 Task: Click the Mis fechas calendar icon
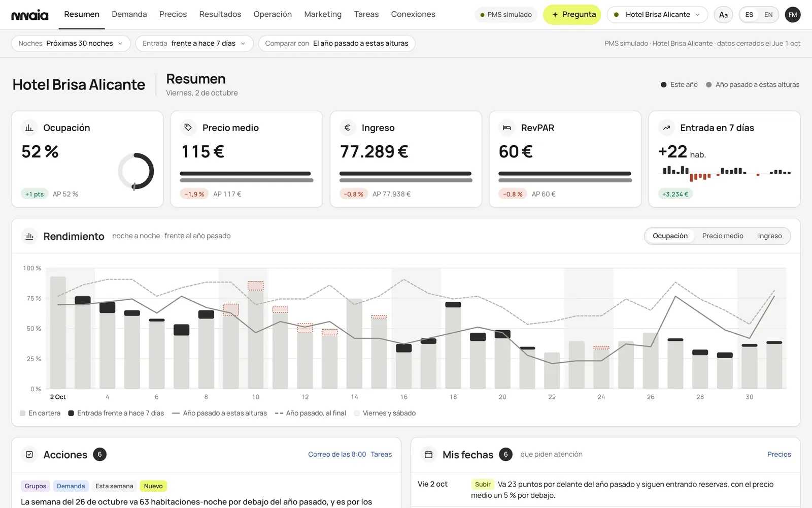428,454
